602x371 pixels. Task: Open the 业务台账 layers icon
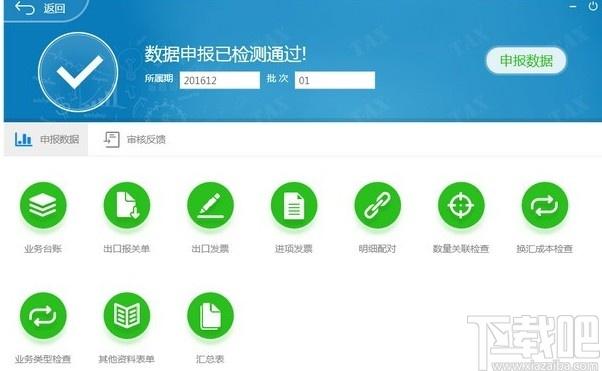[x=43, y=205]
